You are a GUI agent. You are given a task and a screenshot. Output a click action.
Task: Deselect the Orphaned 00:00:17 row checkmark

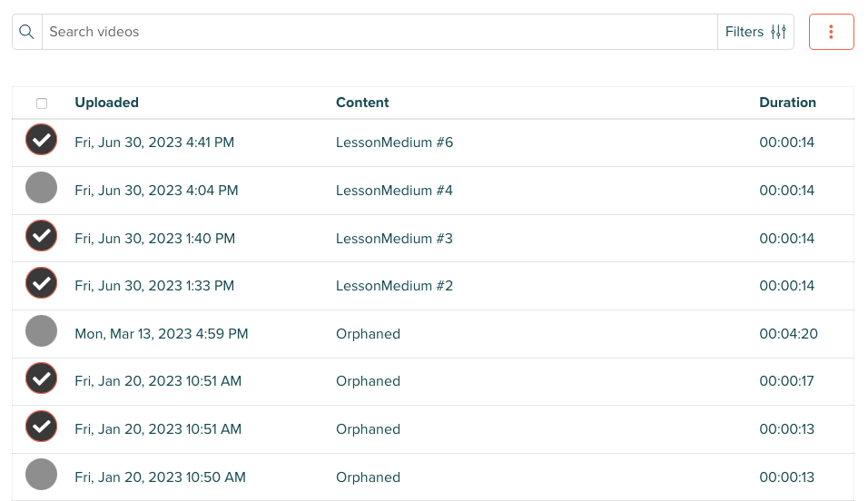tap(42, 378)
